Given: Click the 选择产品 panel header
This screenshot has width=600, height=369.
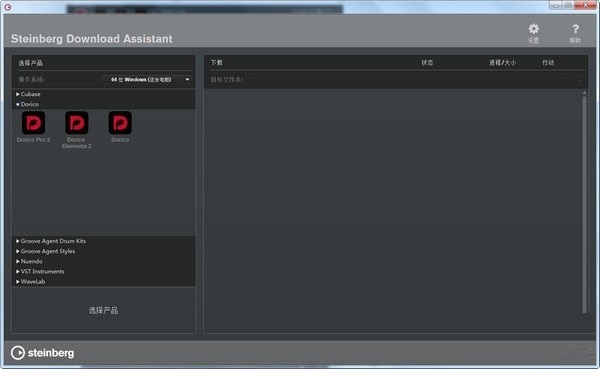Looking at the screenshot, I should [x=31, y=63].
